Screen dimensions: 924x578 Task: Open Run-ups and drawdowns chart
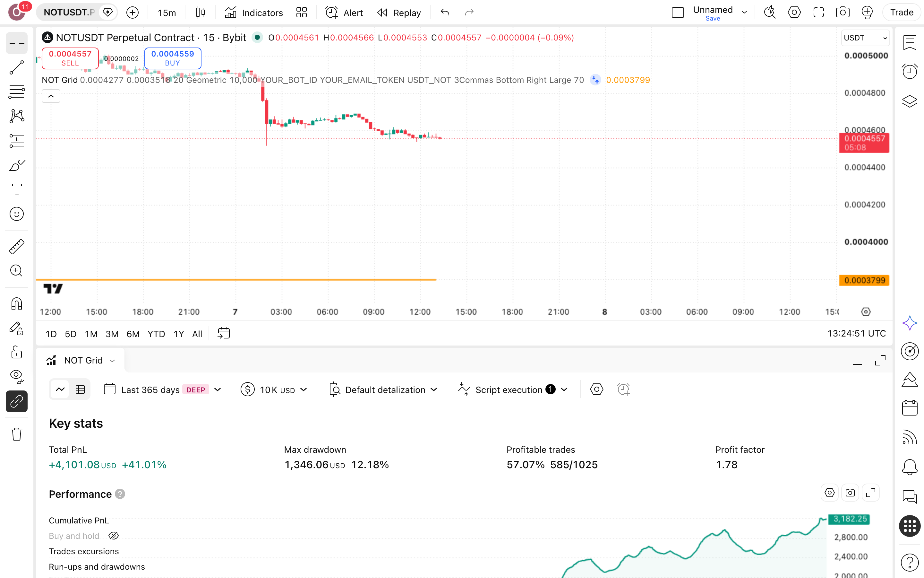pyautogui.click(x=97, y=566)
